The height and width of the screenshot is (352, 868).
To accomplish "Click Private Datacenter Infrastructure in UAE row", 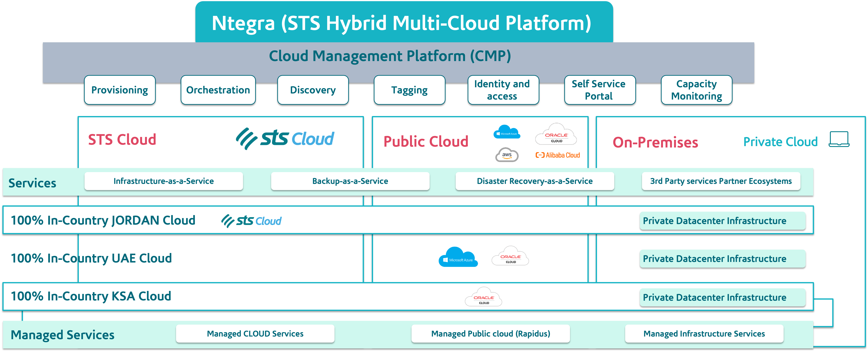I will 723,259.
